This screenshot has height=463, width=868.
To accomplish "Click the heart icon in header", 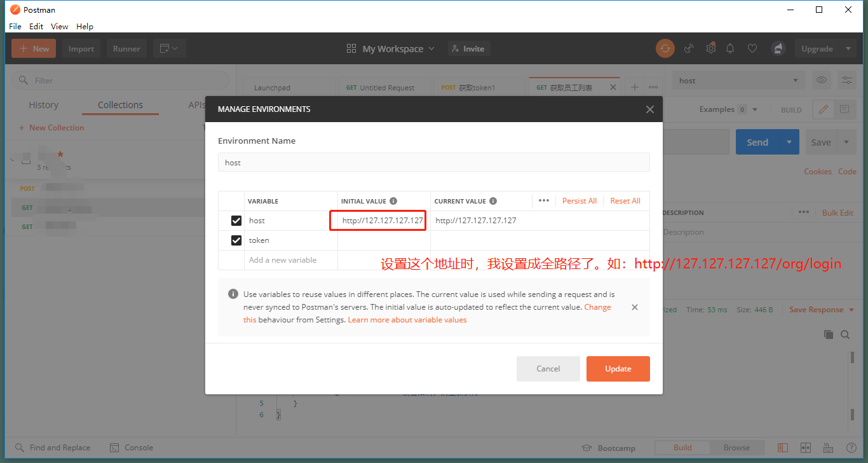I will pos(752,48).
